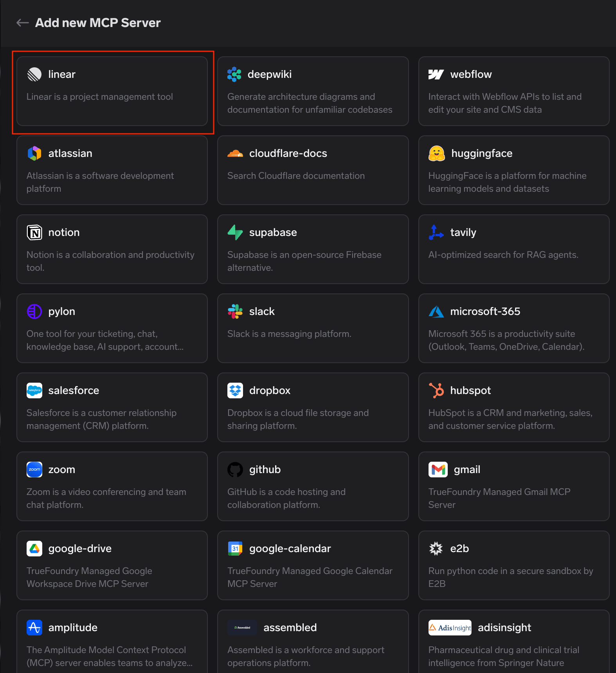Click the cloudflare-docs cloud icon

point(235,153)
